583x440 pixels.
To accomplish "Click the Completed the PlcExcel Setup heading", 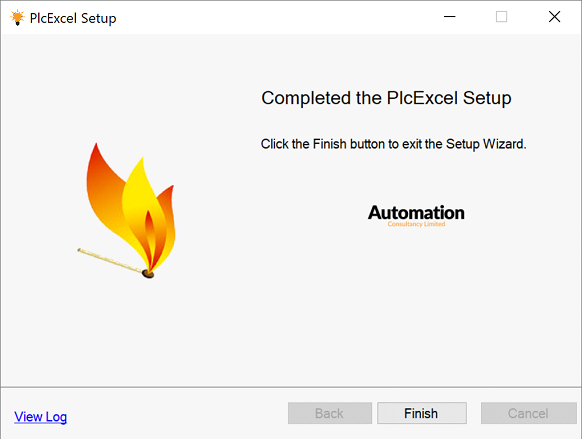I will click(x=386, y=98).
